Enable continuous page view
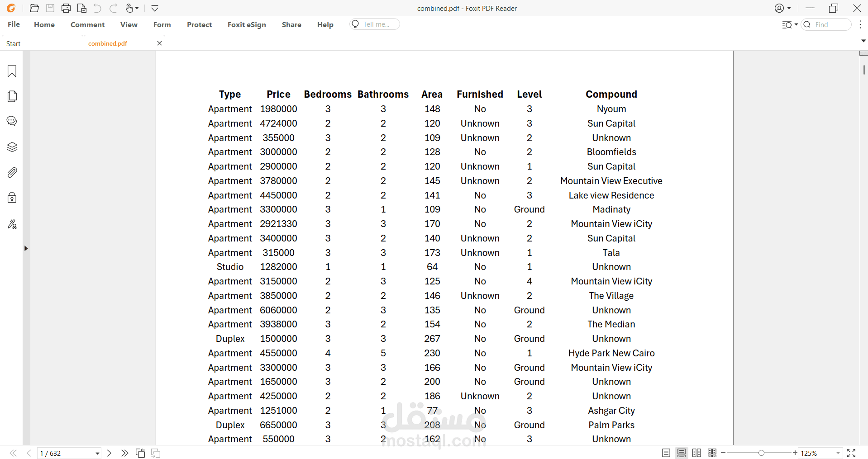Screen dimensions: 868x459 pyautogui.click(x=681, y=453)
